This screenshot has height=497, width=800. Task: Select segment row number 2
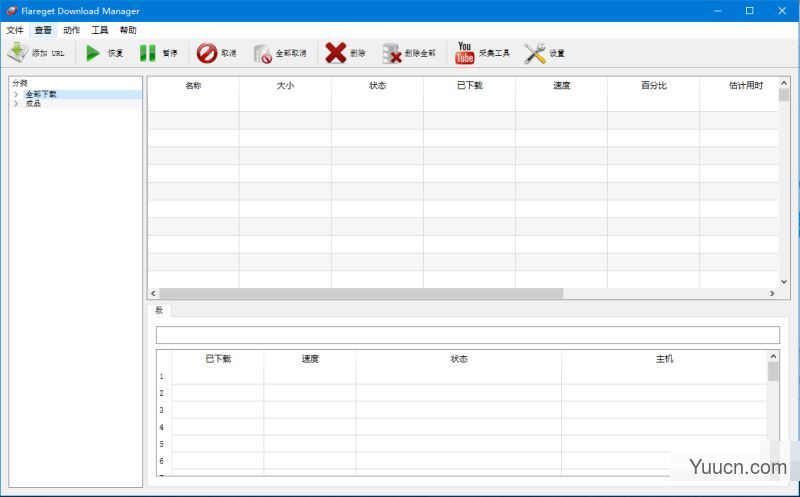(x=161, y=393)
